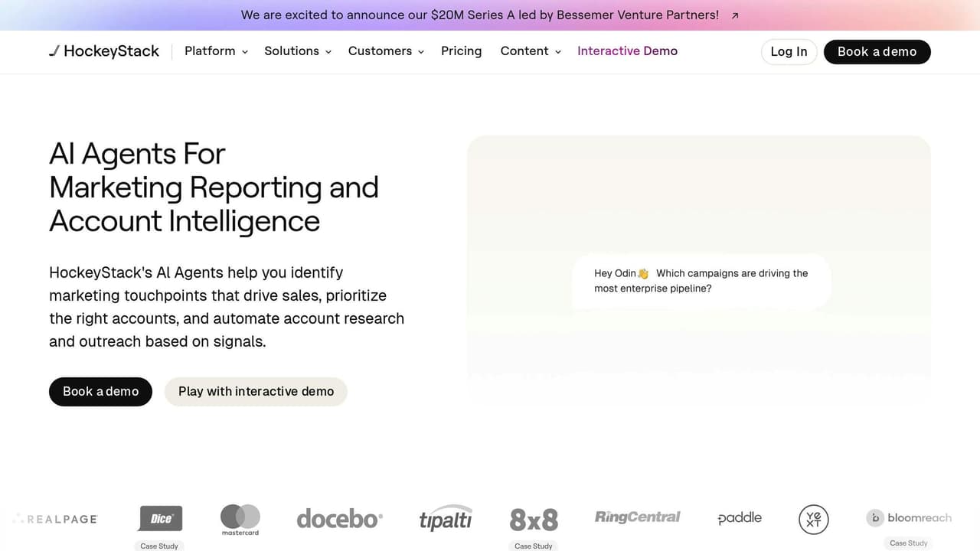Open Interactive Demo in navigation bar

pyautogui.click(x=627, y=51)
